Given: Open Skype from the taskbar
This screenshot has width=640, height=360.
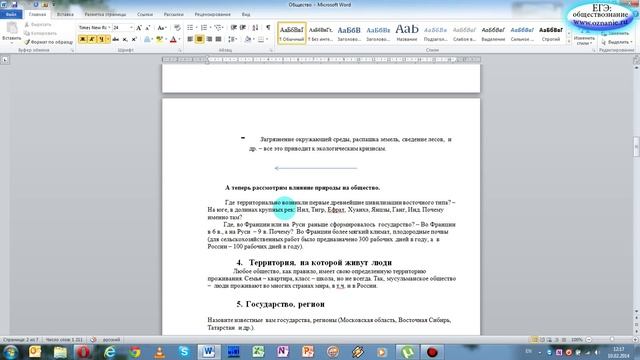Looking at the screenshot, I should point(184,351).
